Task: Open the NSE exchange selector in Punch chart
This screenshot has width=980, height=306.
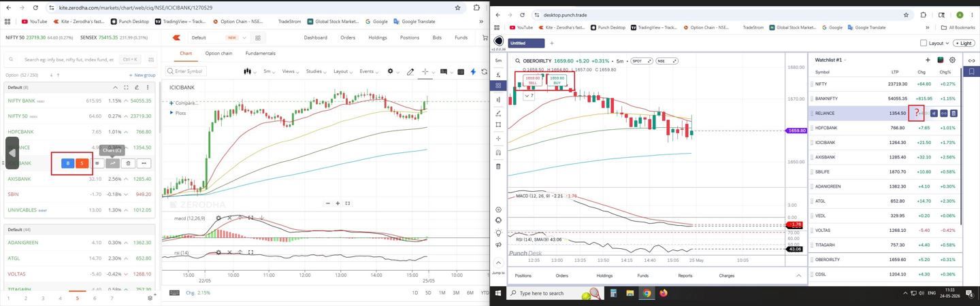Action: click(667, 61)
